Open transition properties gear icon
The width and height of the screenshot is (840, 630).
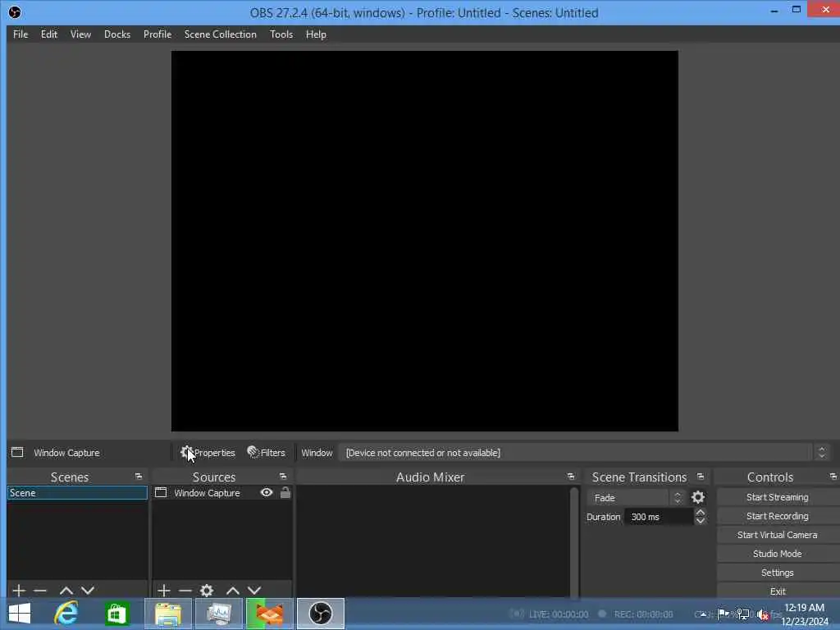[x=698, y=498]
